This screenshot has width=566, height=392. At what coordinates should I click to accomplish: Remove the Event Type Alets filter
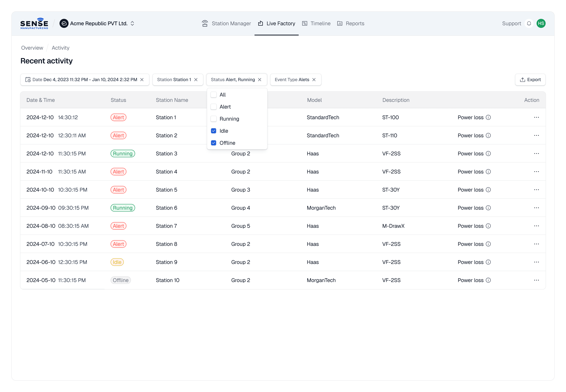click(314, 80)
